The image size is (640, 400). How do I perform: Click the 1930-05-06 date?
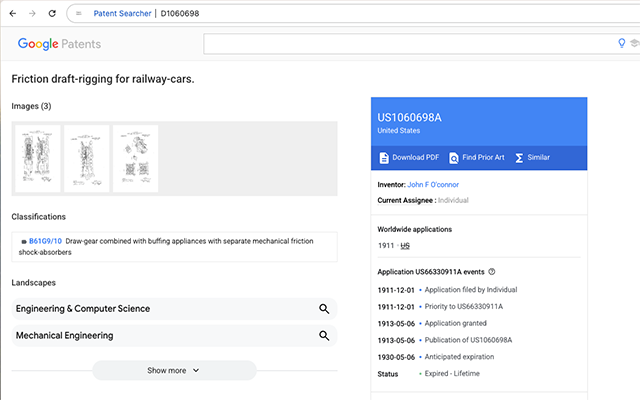pos(396,357)
